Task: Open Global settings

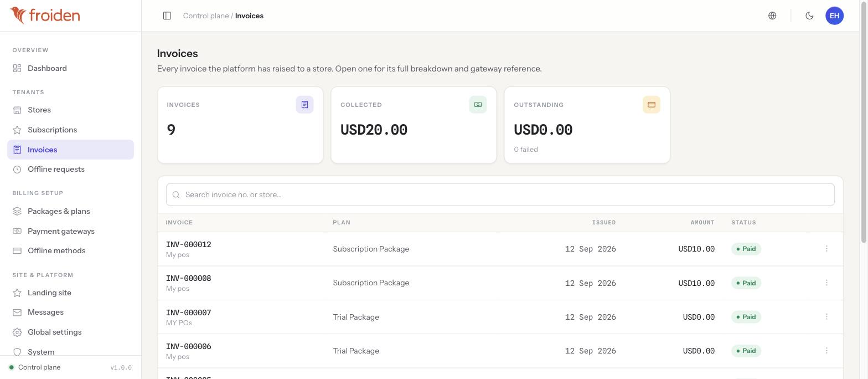Action: (70, 332)
